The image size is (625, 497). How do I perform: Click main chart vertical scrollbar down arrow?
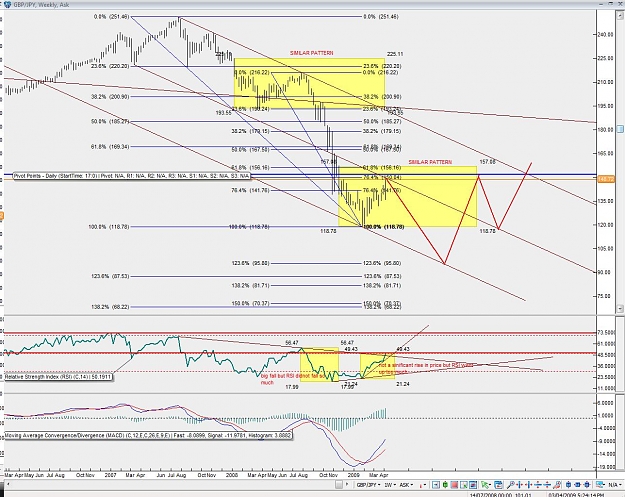tap(620, 308)
